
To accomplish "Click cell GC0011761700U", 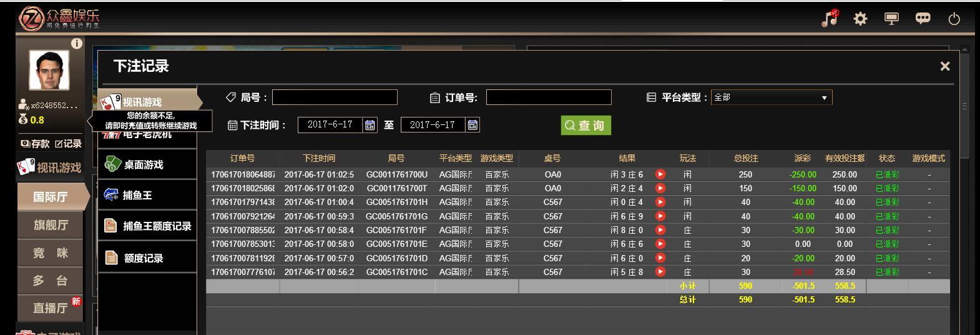I will 397,174.
